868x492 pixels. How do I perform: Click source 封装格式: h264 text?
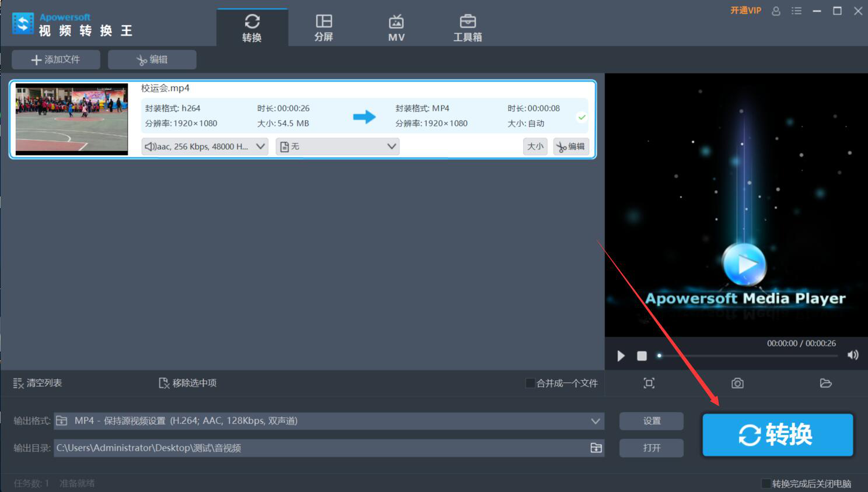coord(173,108)
